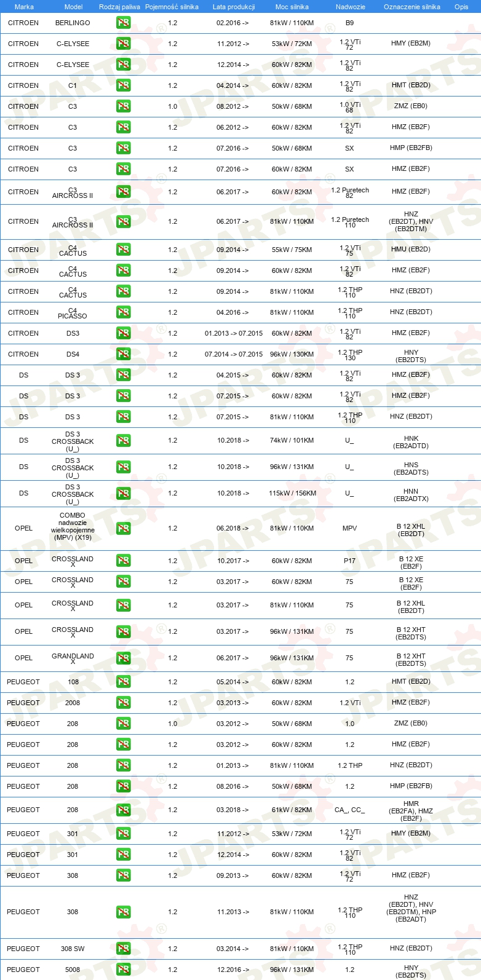Click the 05.2014 -> production date cell

pyautogui.click(x=233, y=682)
